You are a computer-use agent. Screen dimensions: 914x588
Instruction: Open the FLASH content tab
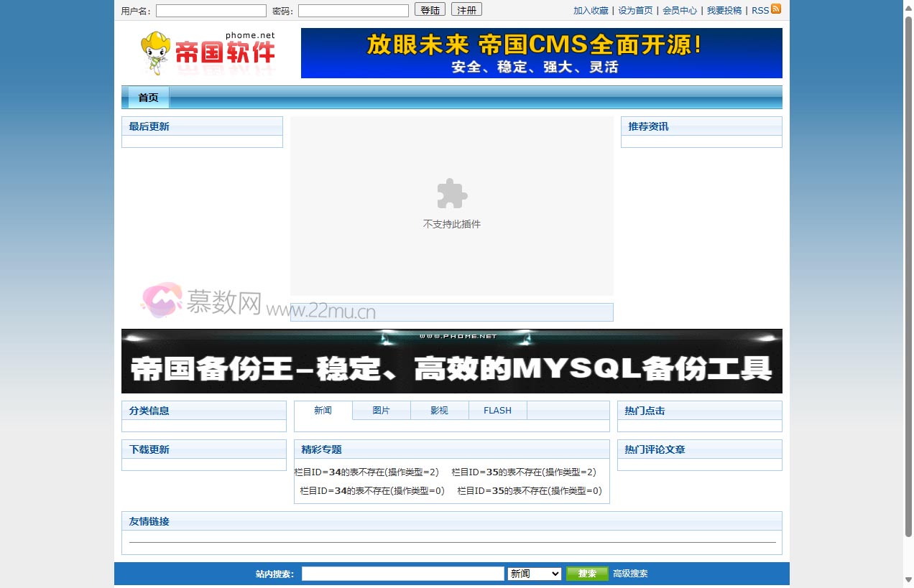497,410
